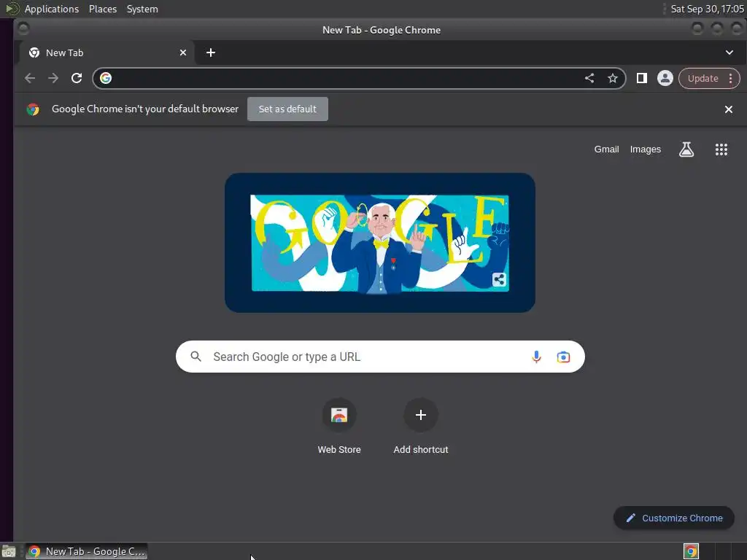
Task: Open Customize Chrome
Action: (673, 518)
